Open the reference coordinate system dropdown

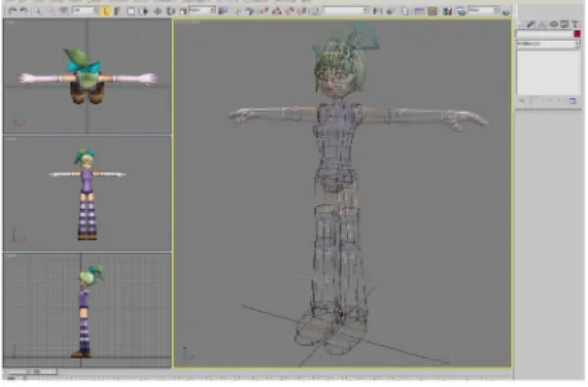point(202,10)
